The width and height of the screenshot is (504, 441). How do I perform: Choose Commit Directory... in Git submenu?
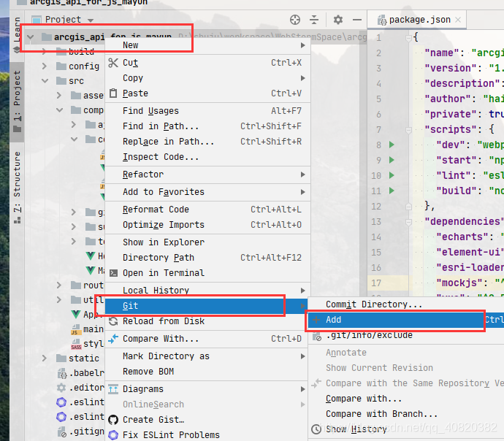coord(406,304)
